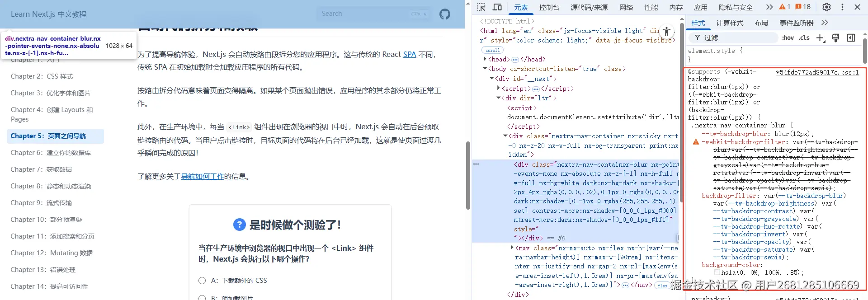This screenshot has width=868, height=300.
Task: Click Learn Next.js 中文教程 site title
Action: click(x=48, y=14)
